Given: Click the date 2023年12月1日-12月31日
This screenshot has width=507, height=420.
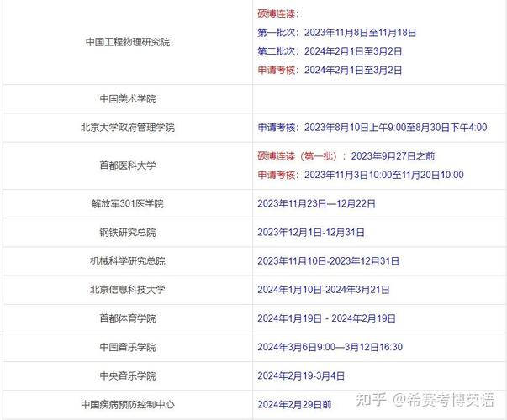Looking at the screenshot, I should pos(311,233).
